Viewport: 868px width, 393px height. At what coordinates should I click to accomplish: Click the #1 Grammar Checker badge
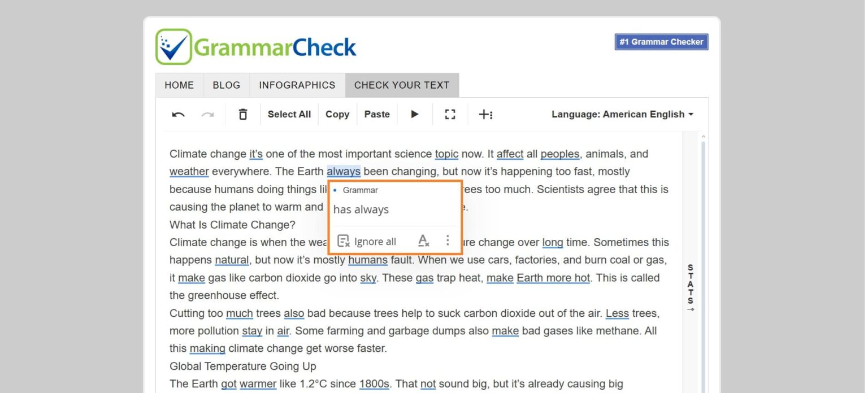(661, 41)
